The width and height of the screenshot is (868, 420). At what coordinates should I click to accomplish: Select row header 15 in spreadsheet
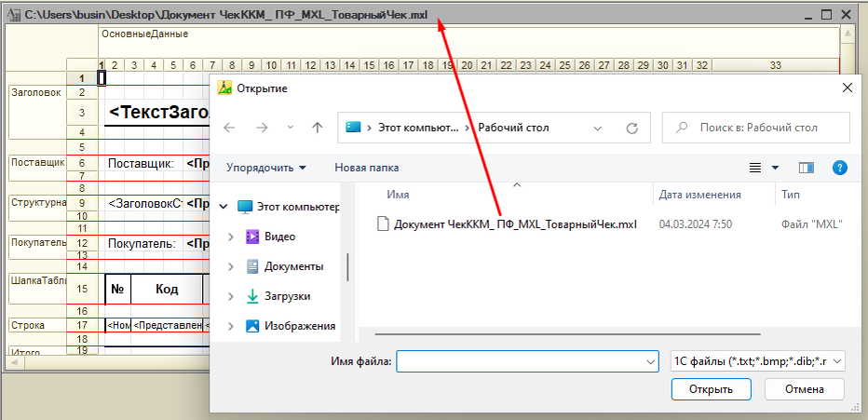82,289
